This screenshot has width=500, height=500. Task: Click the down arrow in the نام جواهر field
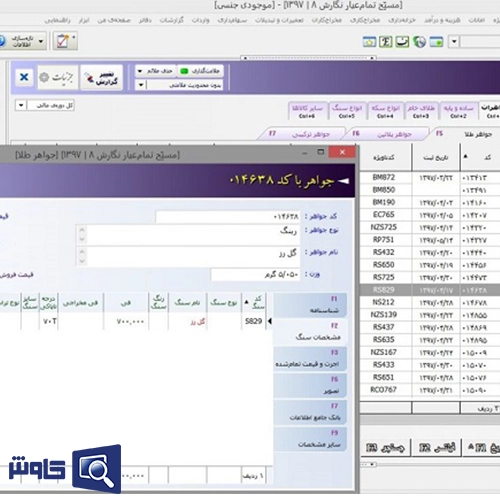click(x=82, y=262)
